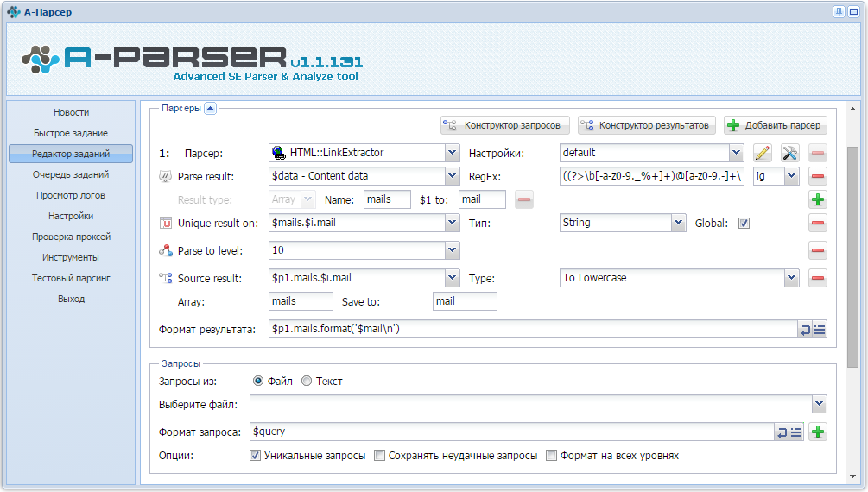Select the Файл radio button
The height and width of the screenshot is (492, 868).
pos(258,381)
